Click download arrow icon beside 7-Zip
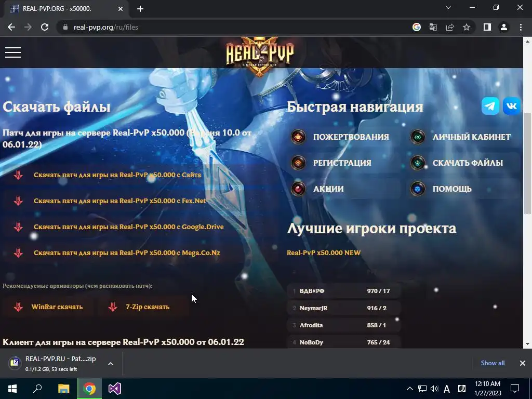This screenshot has width=532, height=399. coord(113,307)
